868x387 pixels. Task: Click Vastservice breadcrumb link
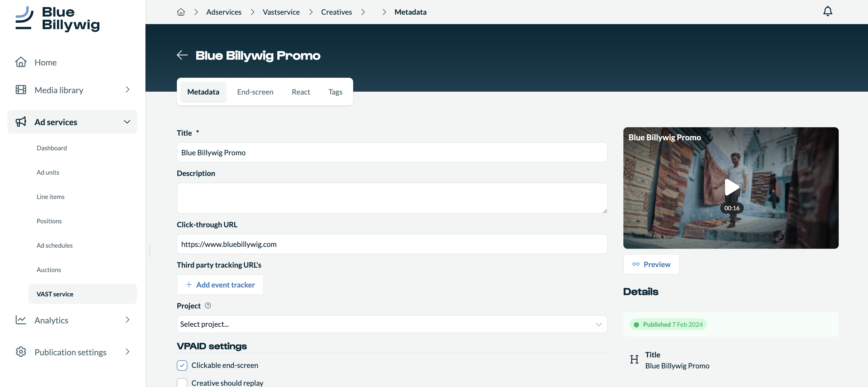coord(281,12)
